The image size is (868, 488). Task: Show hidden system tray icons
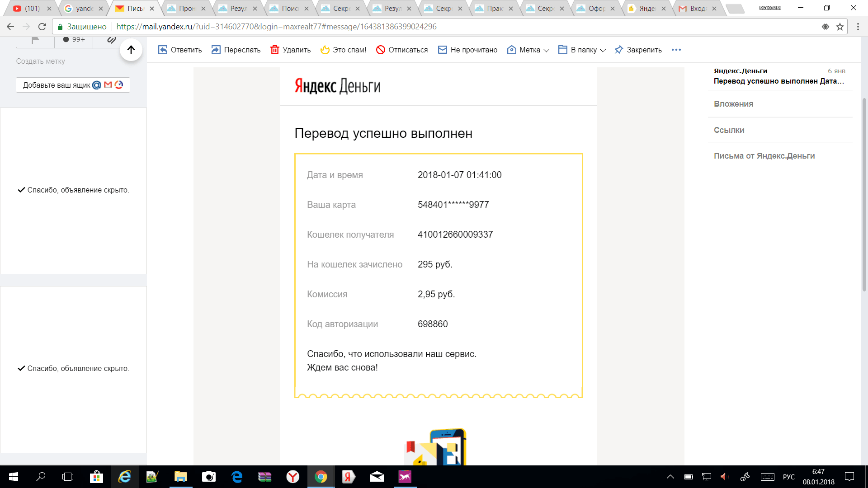click(x=670, y=477)
